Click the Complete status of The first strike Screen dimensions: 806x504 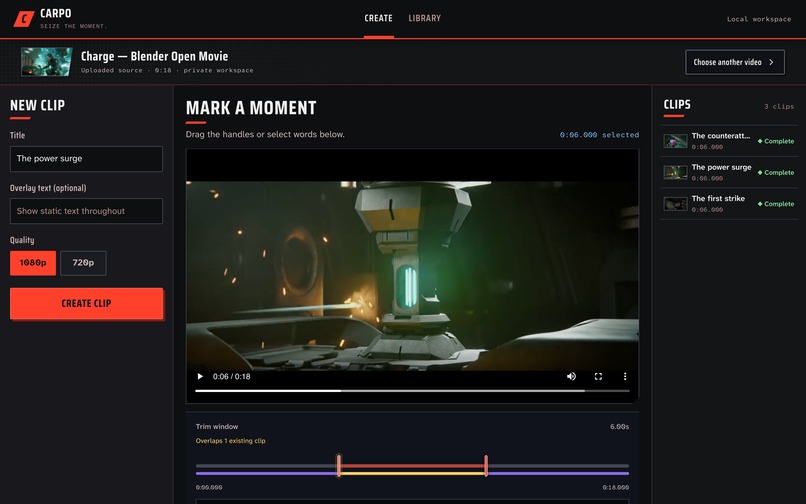(x=776, y=204)
